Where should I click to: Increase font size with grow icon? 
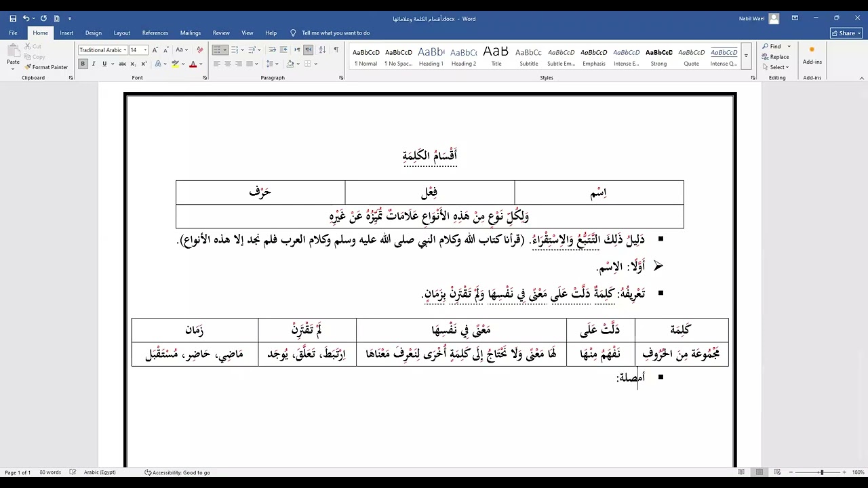[155, 49]
